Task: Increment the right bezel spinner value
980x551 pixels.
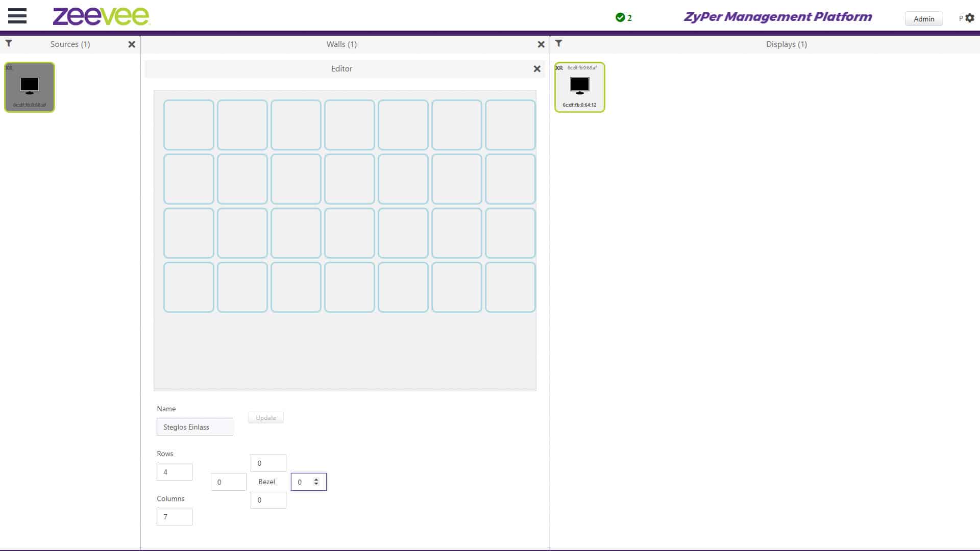Action: (316, 480)
